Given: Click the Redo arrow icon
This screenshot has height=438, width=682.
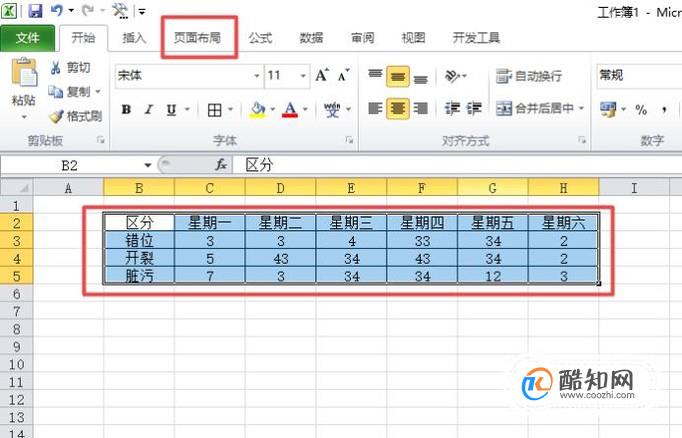Looking at the screenshot, I should [88, 10].
